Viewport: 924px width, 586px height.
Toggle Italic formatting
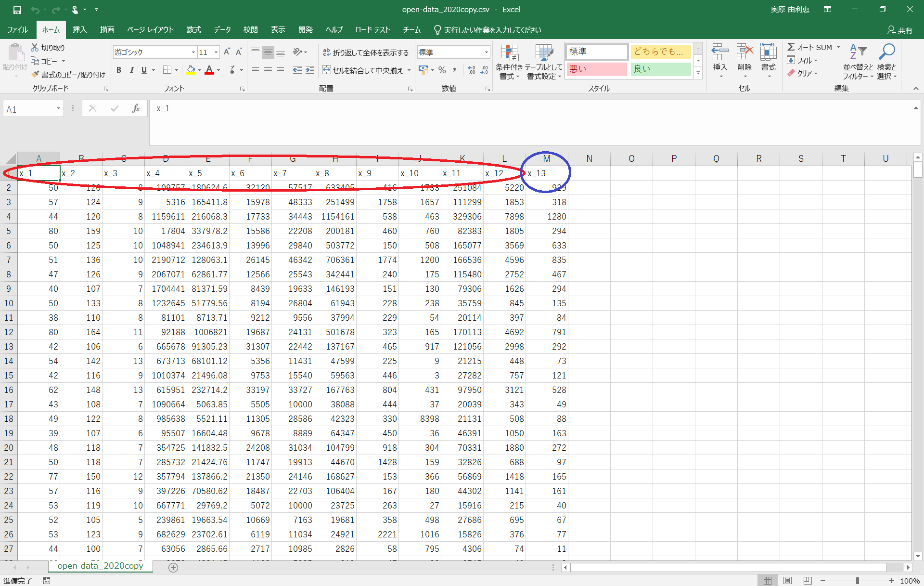[x=131, y=70]
